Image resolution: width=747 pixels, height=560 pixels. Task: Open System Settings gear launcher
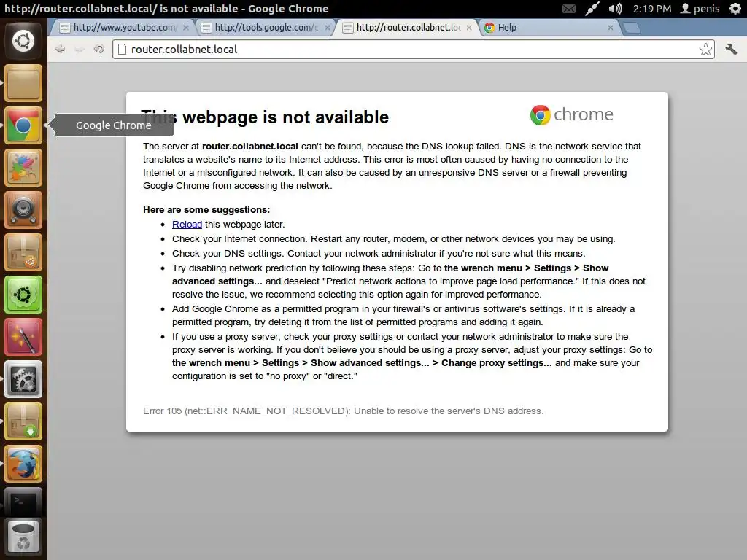tap(23, 379)
